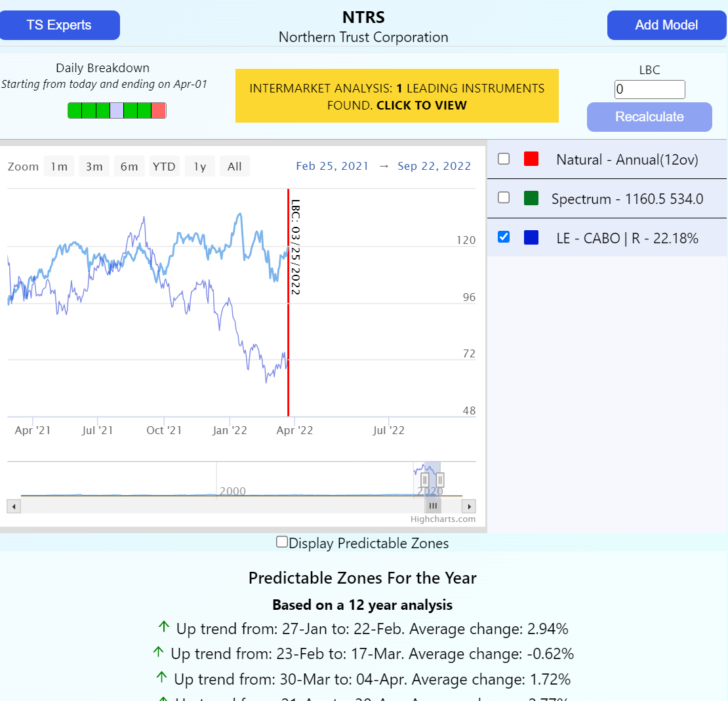Check the Natural - Annual(12ov) model
Screen dimensions: 728x701
click(503, 159)
